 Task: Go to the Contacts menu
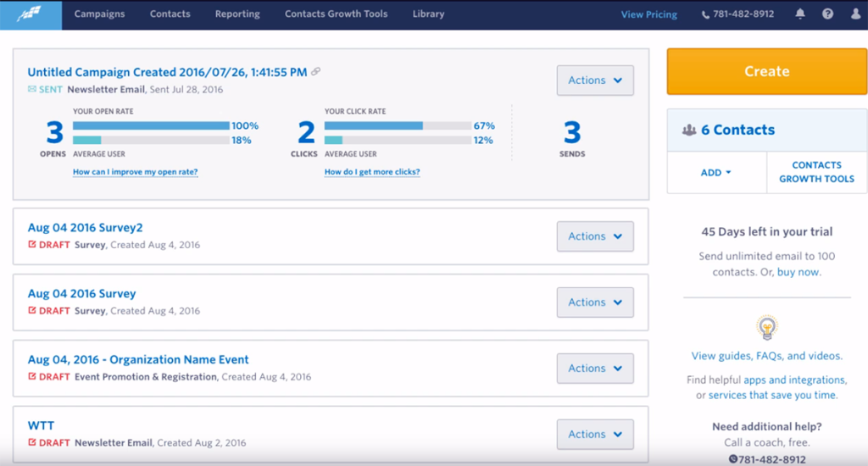170,14
